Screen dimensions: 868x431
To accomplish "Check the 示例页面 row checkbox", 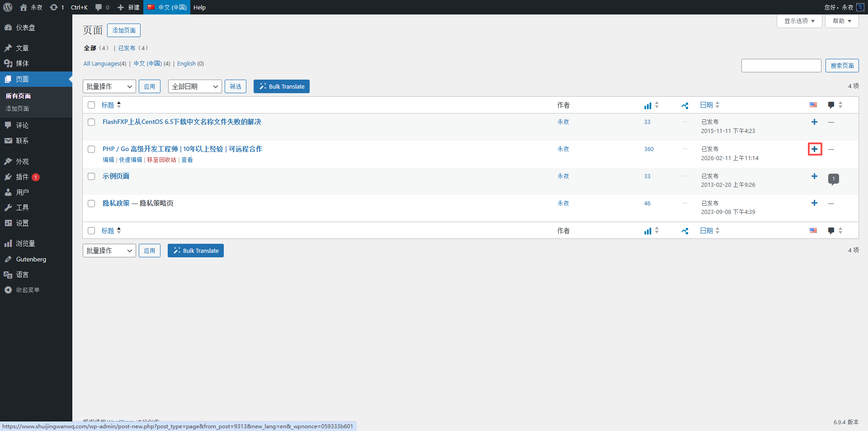I will click(91, 176).
